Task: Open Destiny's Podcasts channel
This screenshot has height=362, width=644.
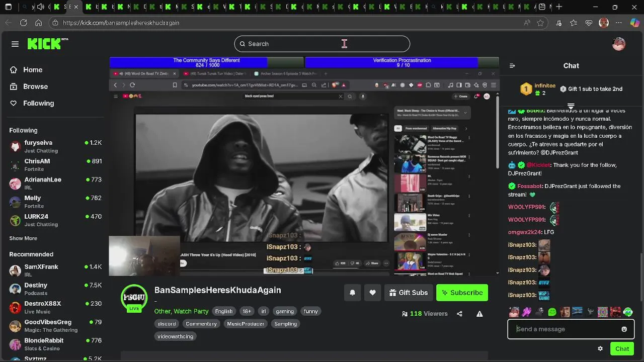Action: tap(55, 289)
